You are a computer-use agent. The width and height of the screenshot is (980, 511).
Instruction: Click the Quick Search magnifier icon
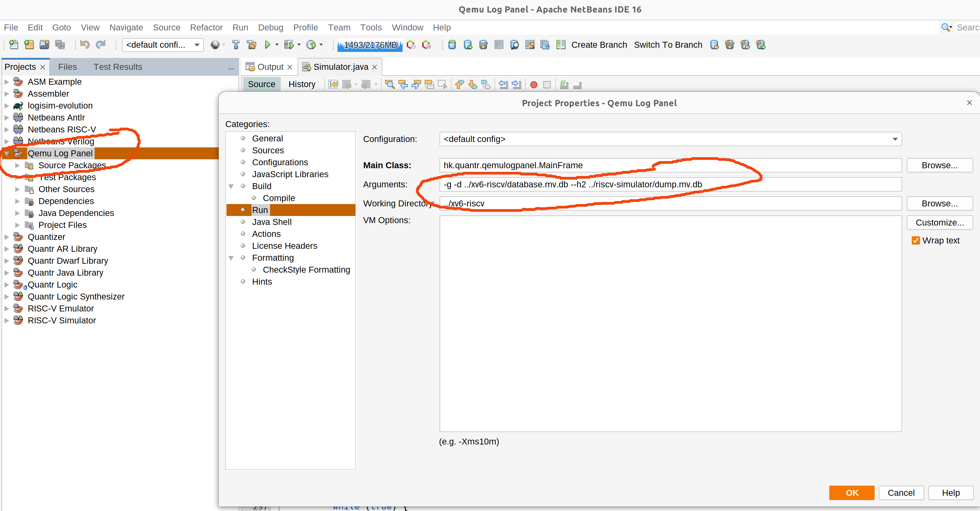coord(946,27)
